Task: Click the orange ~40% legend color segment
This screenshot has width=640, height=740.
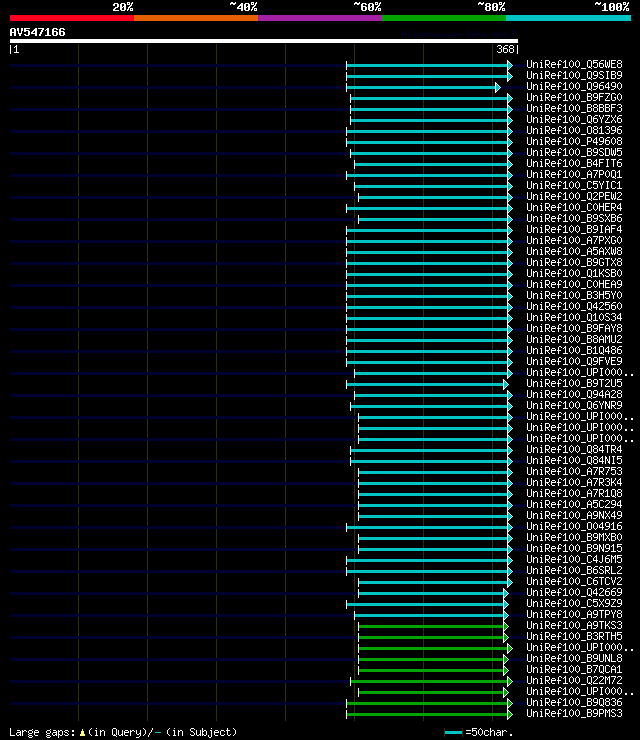Action: tap(196, 18)
